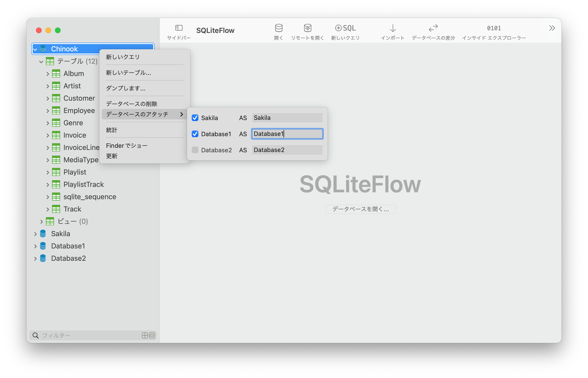Screen dimensions: 588x378
Task: Click the Chinook database icon
Action: 43,49
